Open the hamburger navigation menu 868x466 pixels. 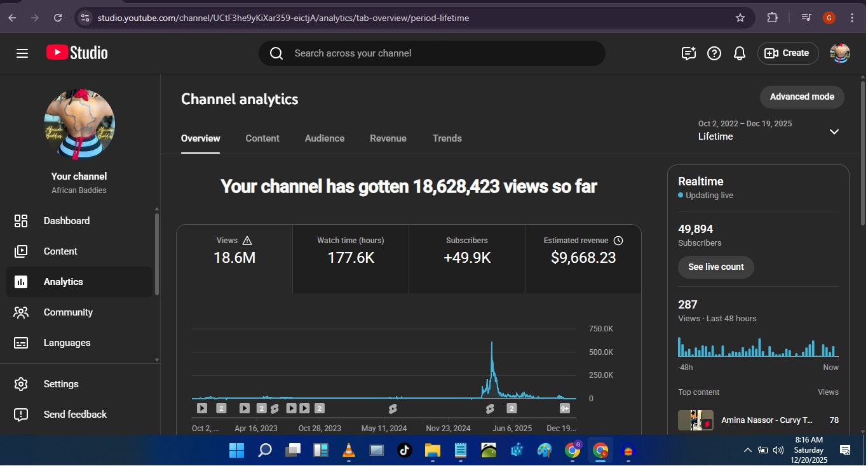coord(22,53)
